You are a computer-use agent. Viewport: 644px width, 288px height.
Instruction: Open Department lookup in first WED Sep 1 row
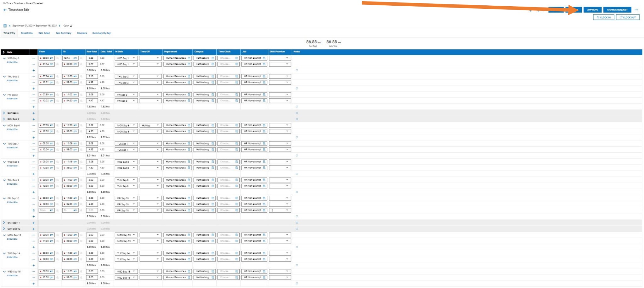point(189,58)
